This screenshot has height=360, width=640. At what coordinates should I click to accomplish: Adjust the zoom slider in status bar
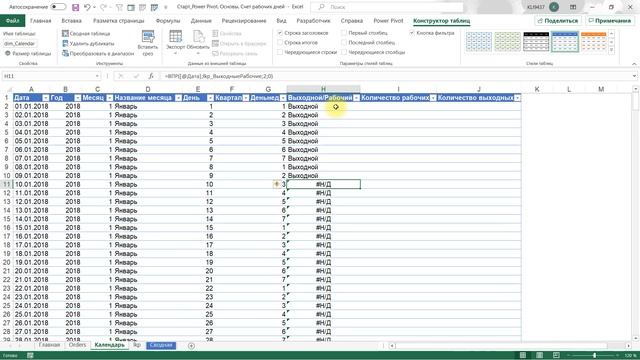click(x=594, y=356)
